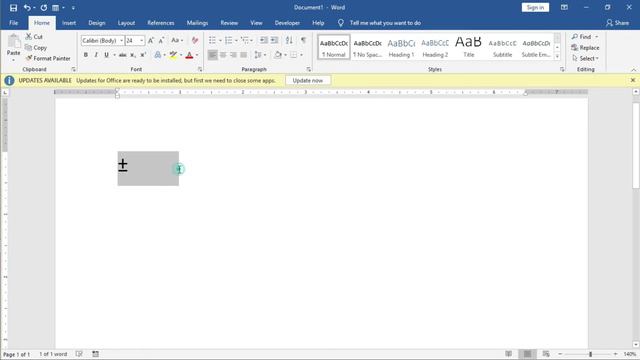Open Text Effects and Typography
Image resolution: width=640 pixels, height=360 pixels.
coord(158,55)
